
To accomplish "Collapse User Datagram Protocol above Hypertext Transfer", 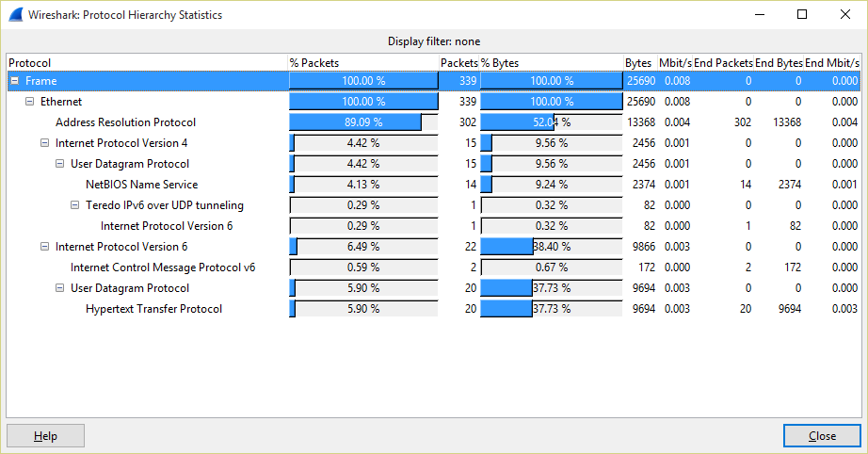I will [60, 288].
